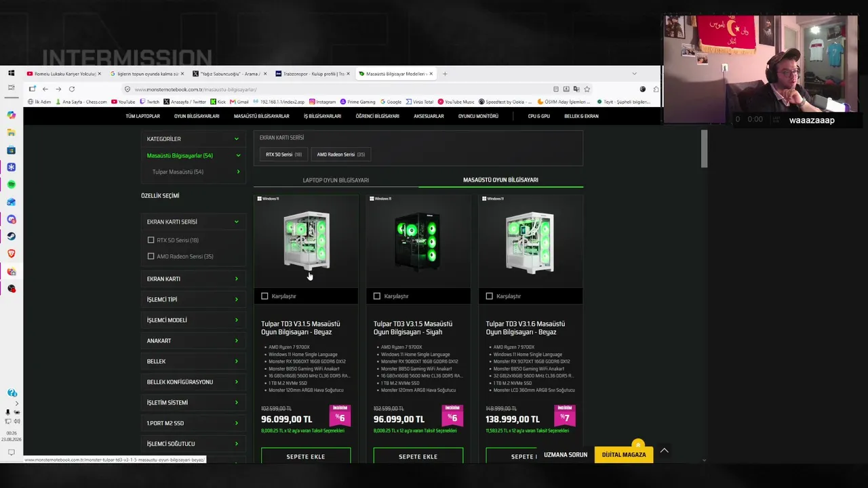Screen dimensions: 868x488
Task: Open İŞ BİLGİSAYARLARI menu
Action: pos(322,116)
